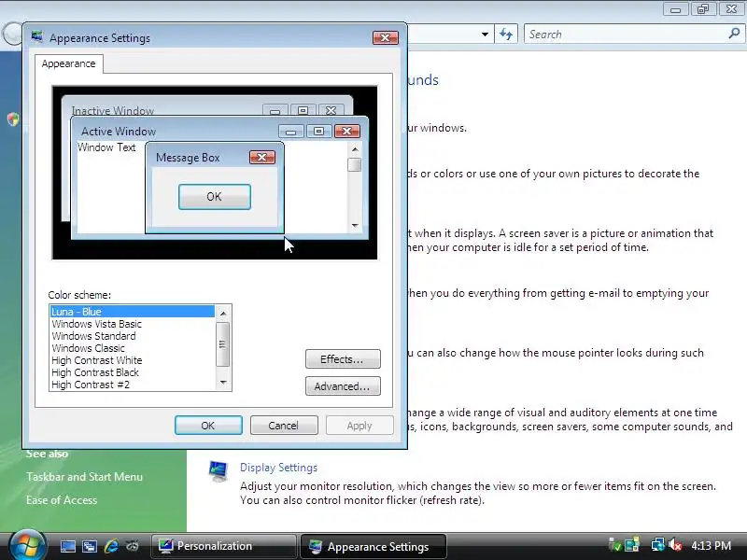The image size is (747, 560).
Task: Open the Display Settings link
Action: (x=278, y=468)
